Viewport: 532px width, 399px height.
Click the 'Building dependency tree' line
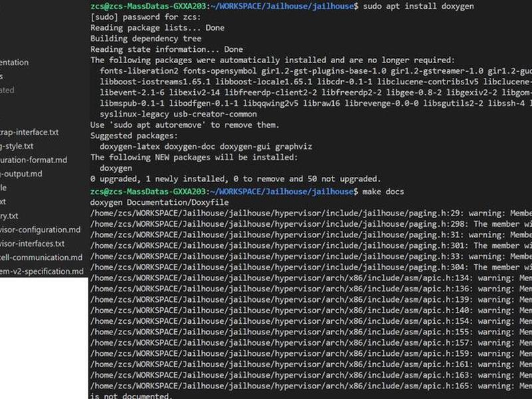click(x=146, y=39)
